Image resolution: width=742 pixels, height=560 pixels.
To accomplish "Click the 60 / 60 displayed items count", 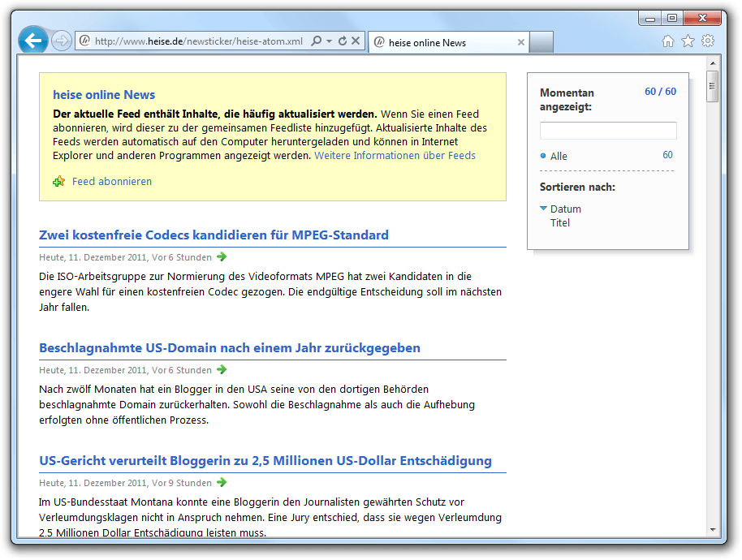I will [660, 92].
